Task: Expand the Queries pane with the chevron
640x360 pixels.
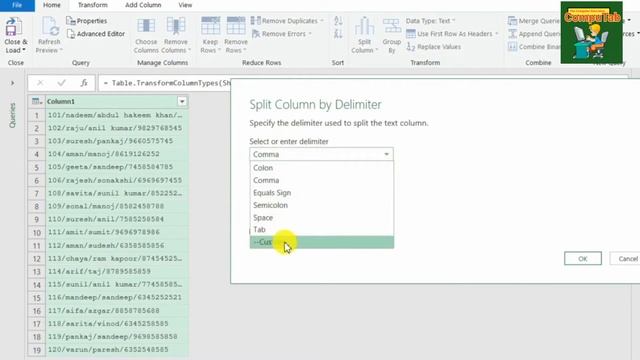Action: point(13,83)
